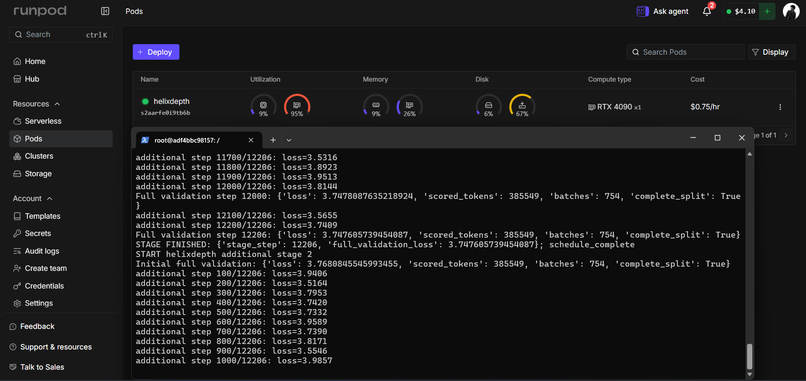Click the CPU utilization 9% gauge

[263, 107]
